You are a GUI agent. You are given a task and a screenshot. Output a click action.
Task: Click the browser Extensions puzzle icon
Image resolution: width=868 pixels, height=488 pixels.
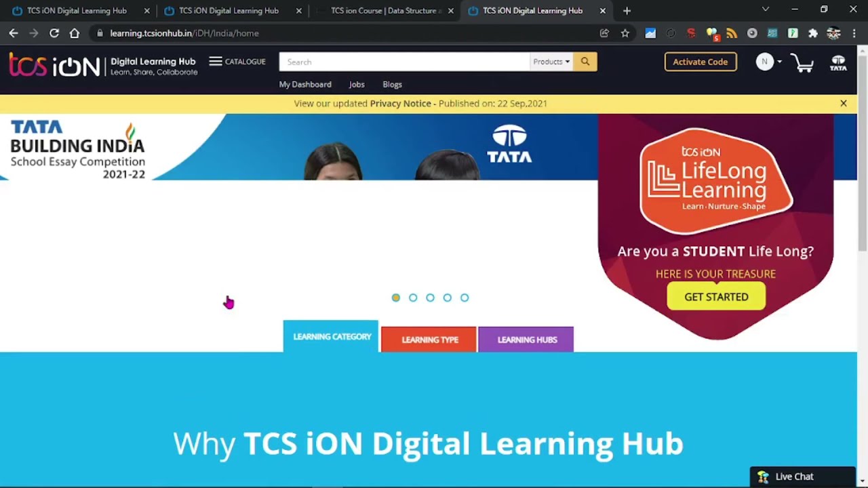[x=813, y=33]
